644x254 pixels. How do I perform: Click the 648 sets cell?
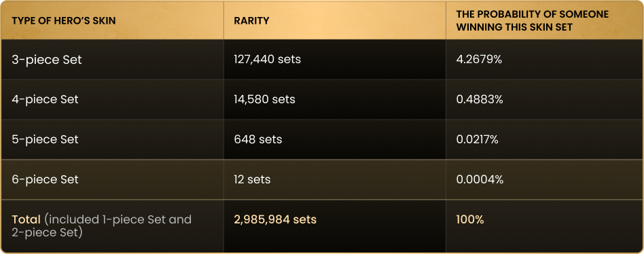click(x=258, y=139)
